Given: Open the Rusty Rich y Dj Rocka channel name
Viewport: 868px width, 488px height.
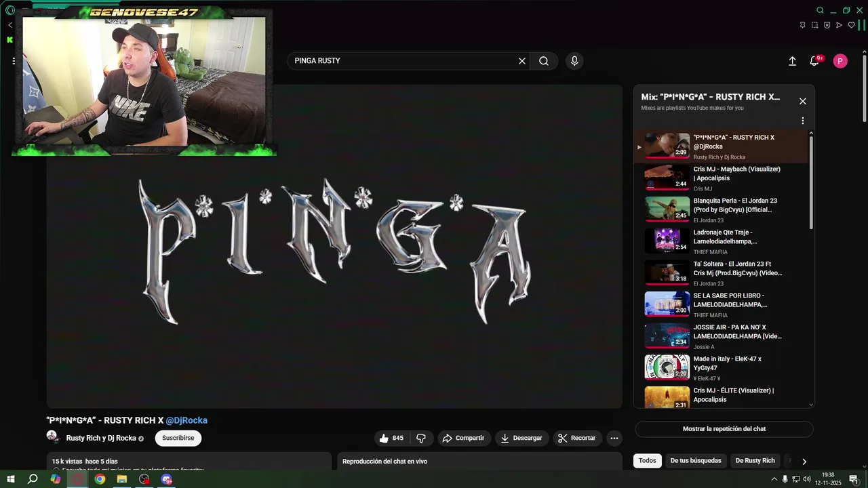Looking at the screenshot, I should (x=101, y=439).
